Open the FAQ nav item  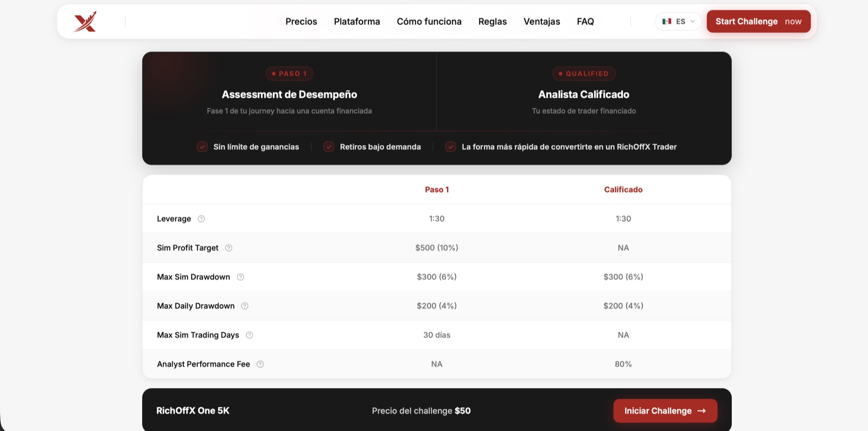point(585,22)
